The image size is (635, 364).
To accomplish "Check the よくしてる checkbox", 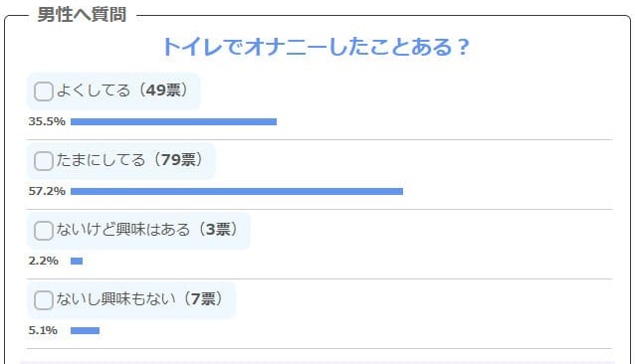I will click(44, 91).
